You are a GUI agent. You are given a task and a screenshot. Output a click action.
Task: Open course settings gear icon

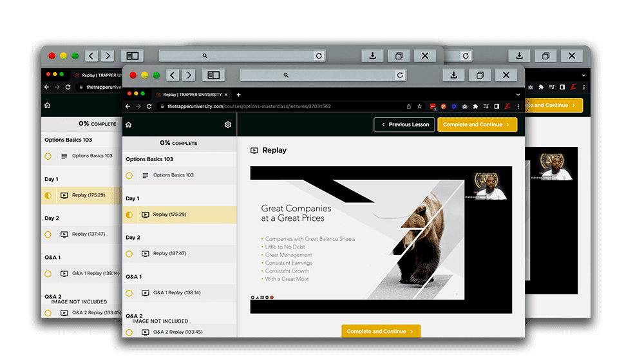pos(228,124)
